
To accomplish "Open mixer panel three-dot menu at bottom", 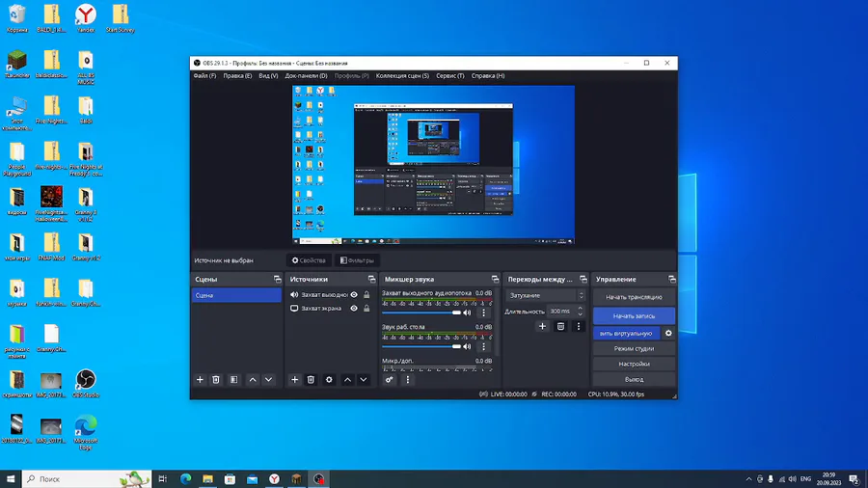I will coord(408,380).
